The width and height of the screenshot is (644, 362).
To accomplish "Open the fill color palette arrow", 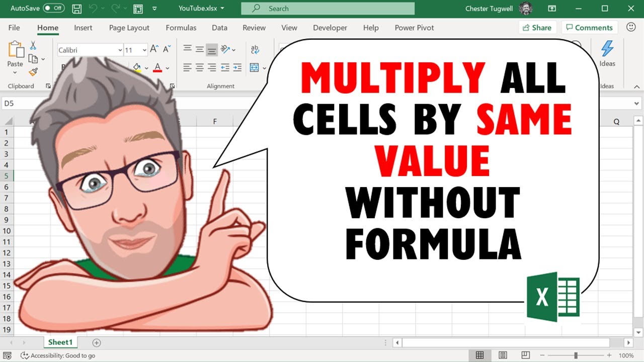I will [x=146, y=67].
